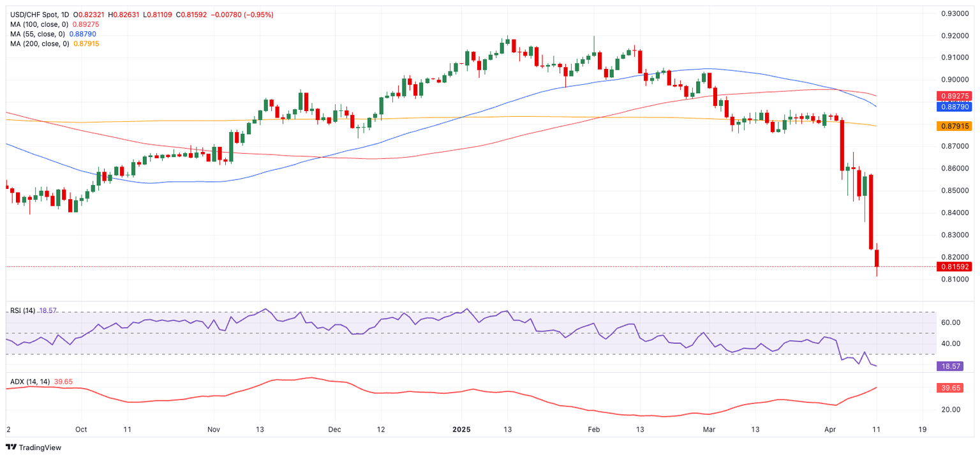Click the TradingView brand text

[x=40, y=447]
